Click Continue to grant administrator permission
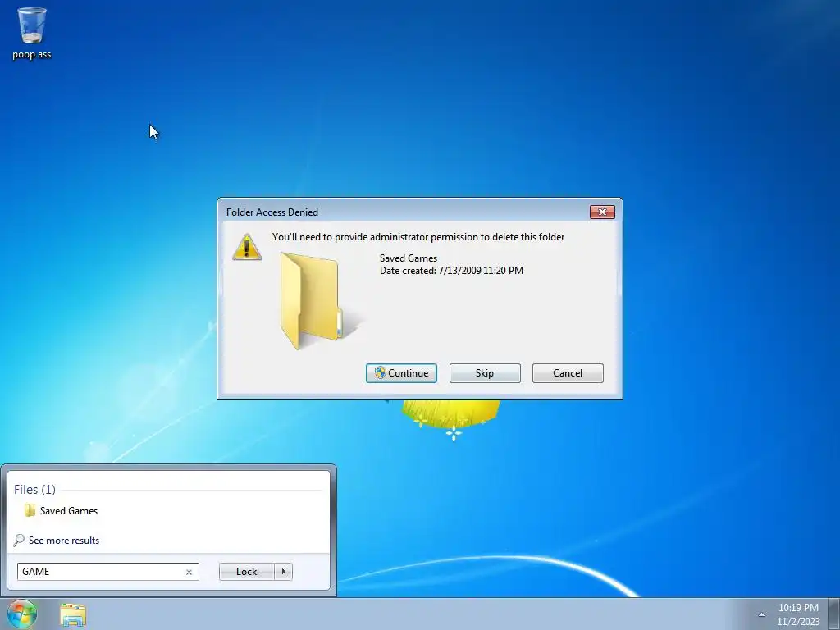 coord(401,373)
